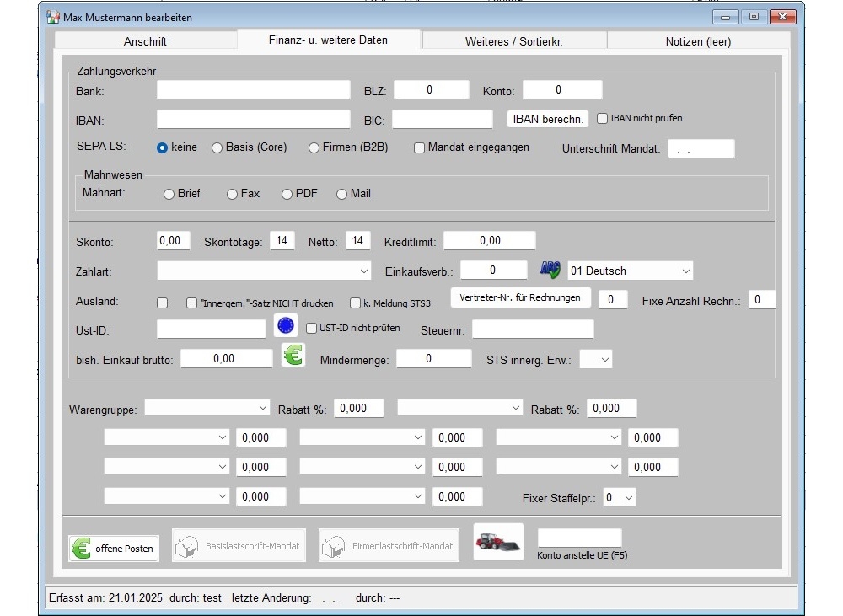
Task: Tick the 'Mandat eingegangen' checkbox
Action: coord(420,147)
